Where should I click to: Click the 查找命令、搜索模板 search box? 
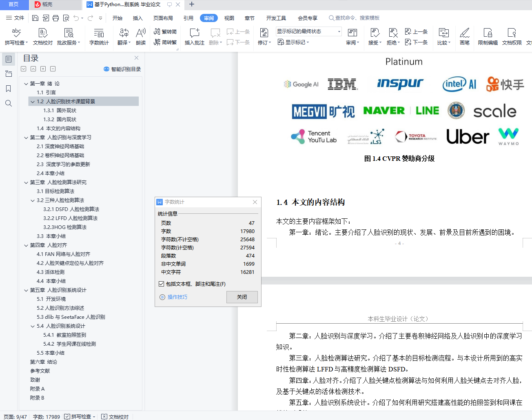[x=354, y=18]
